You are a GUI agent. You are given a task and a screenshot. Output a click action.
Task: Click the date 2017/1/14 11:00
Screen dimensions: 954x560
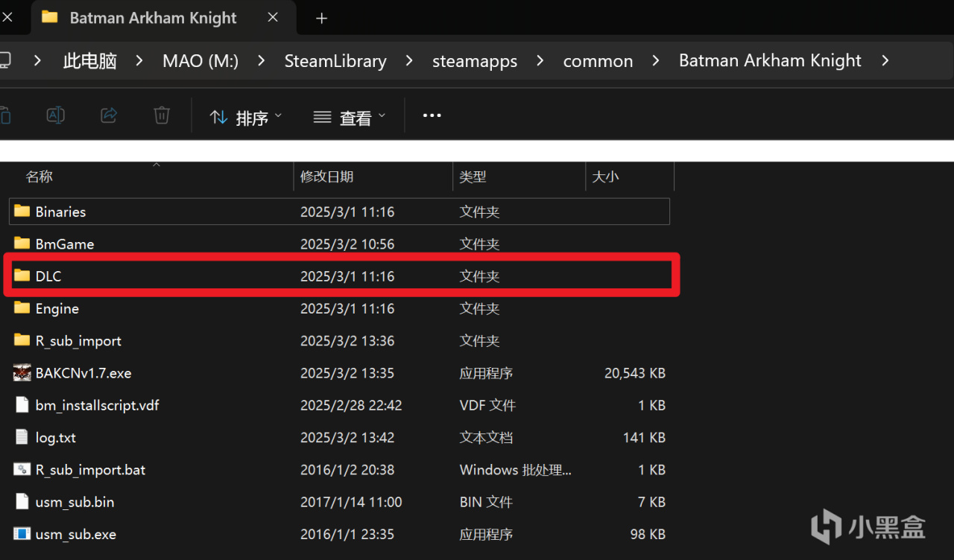(x=351, y=502)
